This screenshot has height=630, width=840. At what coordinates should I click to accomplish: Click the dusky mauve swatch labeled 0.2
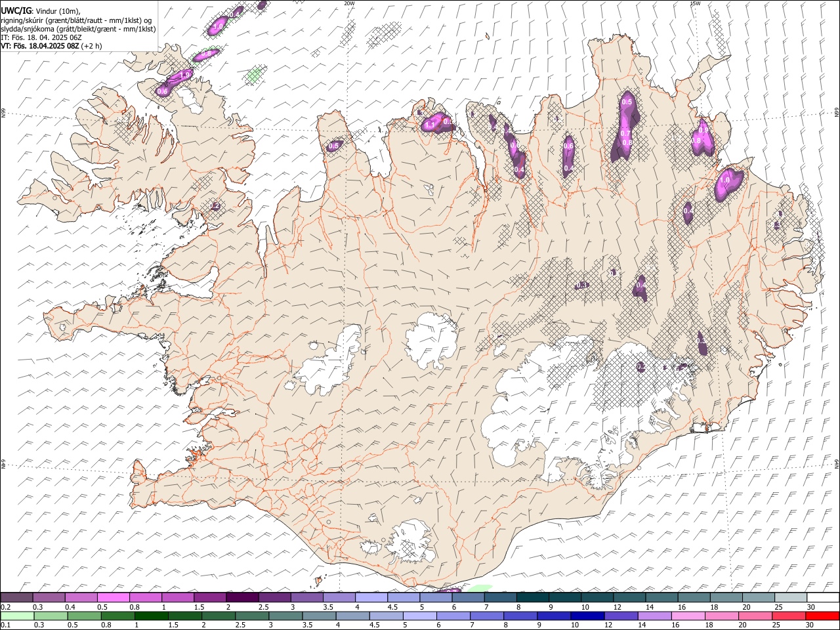coord(17,597)
